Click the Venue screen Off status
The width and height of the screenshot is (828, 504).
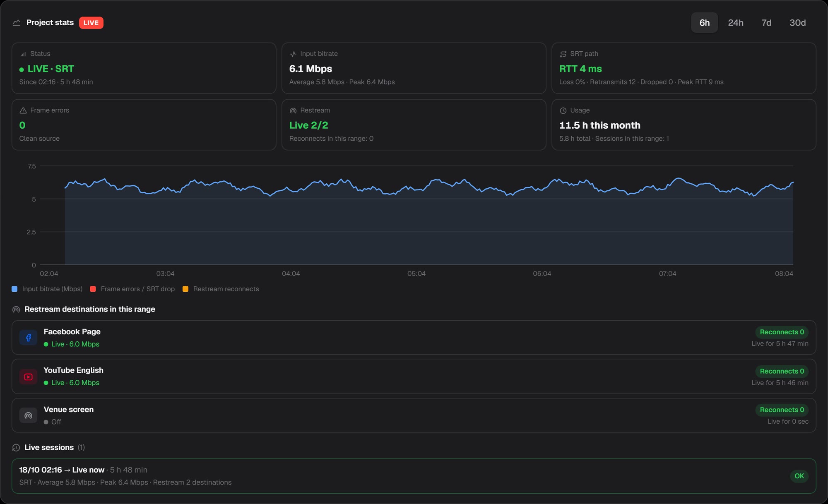point(53,422)
